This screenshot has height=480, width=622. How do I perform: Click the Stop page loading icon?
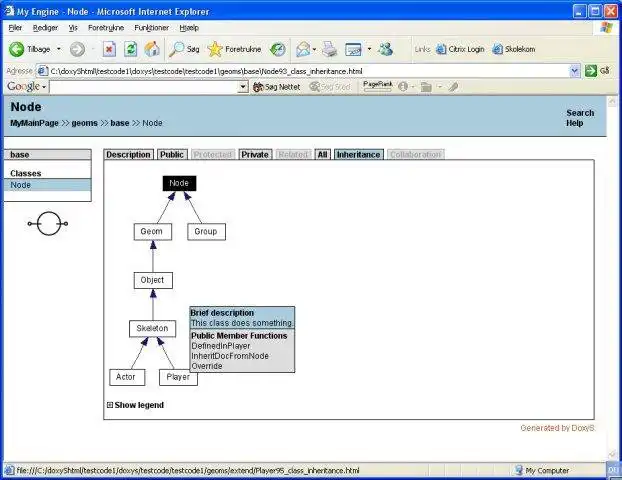pyautogui.click(x=109, y=49)
